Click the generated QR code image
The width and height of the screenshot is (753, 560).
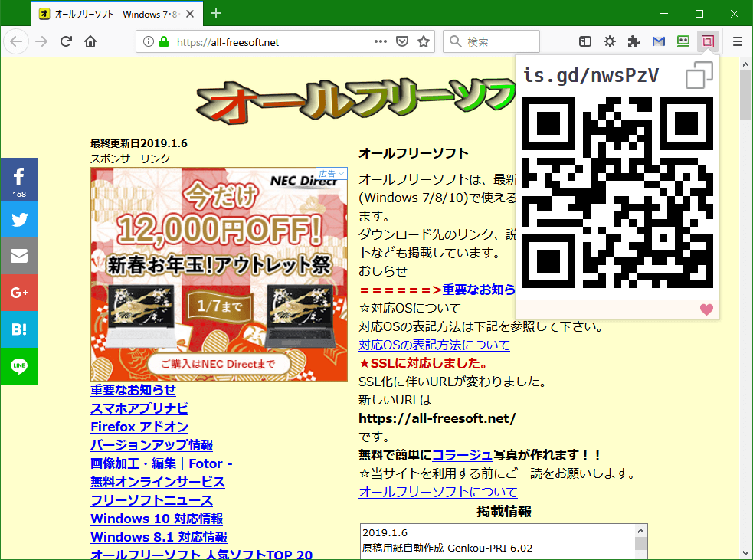[617, 192]
